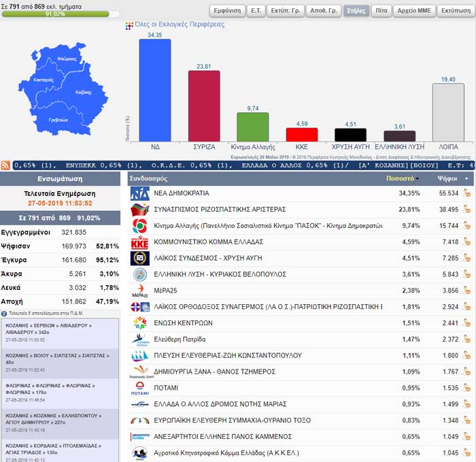This screenshot has height=462, width=476.
Task: Select Κοζάνης region on the map
Action: 84,93
